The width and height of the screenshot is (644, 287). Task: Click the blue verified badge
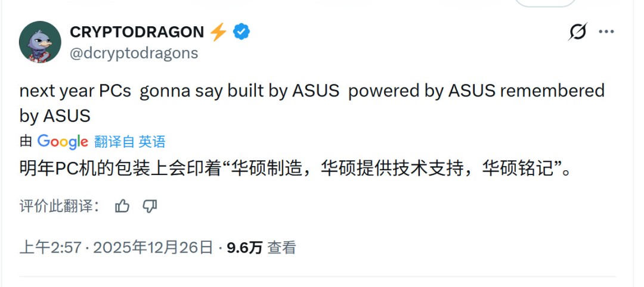241,32
